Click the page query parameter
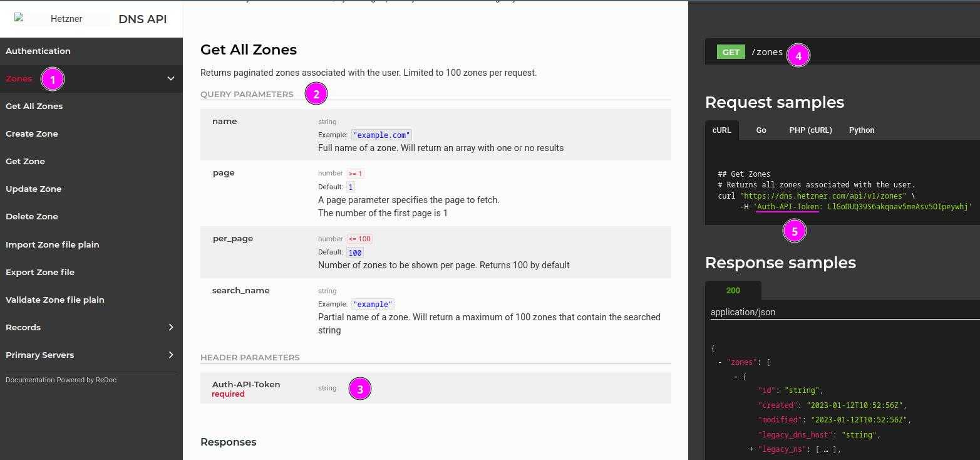The image size is (980, 460). click(224, 172)
